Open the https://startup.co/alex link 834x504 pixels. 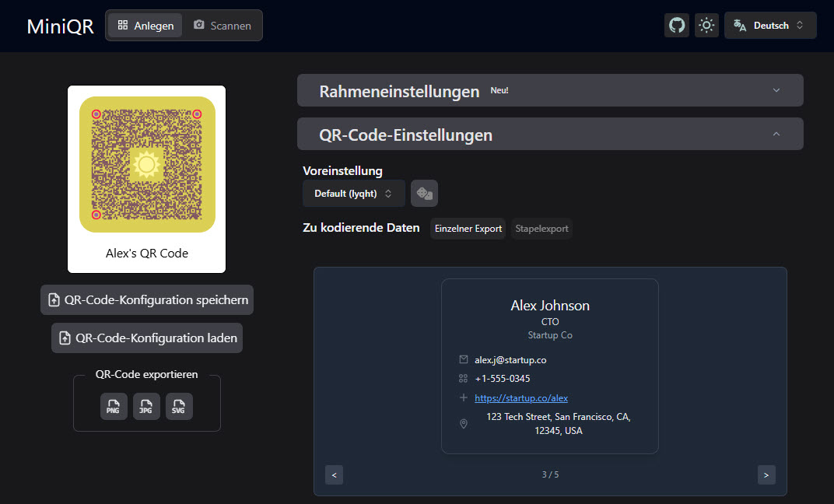pos(521,398)
